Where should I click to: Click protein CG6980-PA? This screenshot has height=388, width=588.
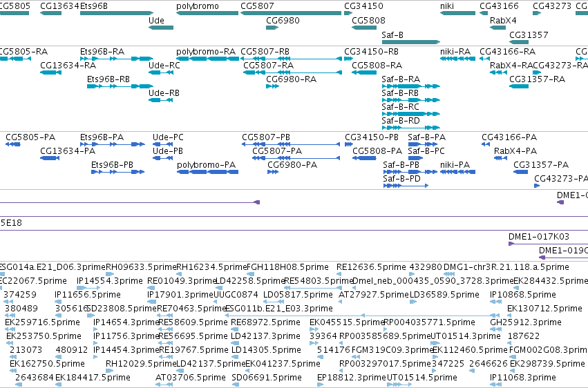[273, 172]
